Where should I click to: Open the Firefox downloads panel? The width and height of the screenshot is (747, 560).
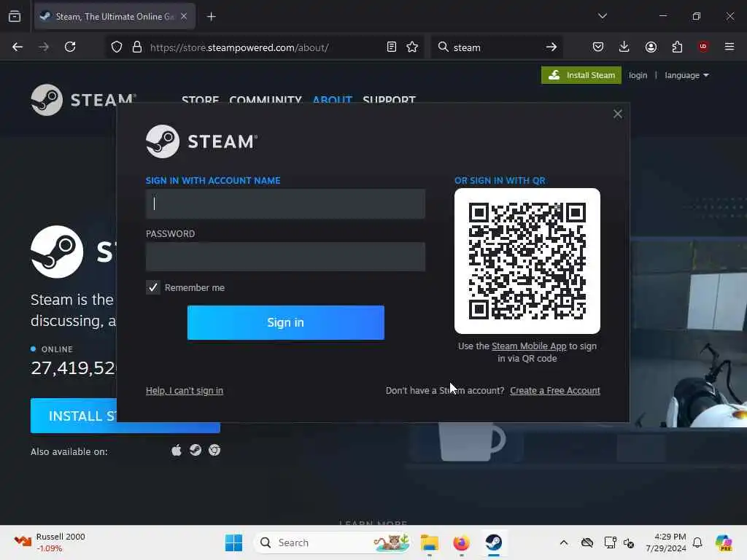point(624,47)
